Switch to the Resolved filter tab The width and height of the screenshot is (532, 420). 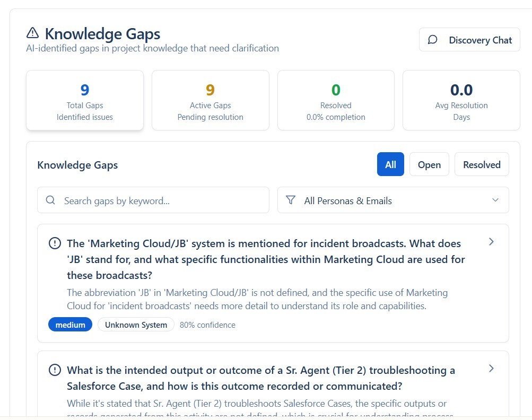(x=482, y=164)
